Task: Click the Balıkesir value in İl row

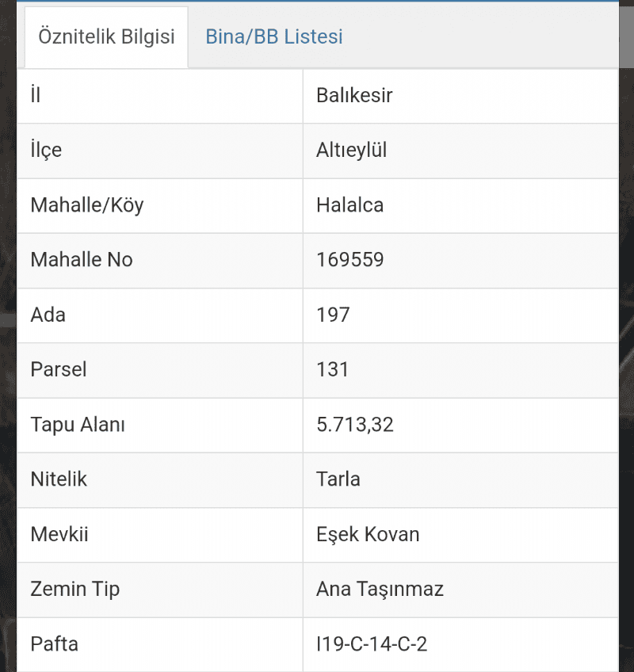Action: (x=354, y=95)
